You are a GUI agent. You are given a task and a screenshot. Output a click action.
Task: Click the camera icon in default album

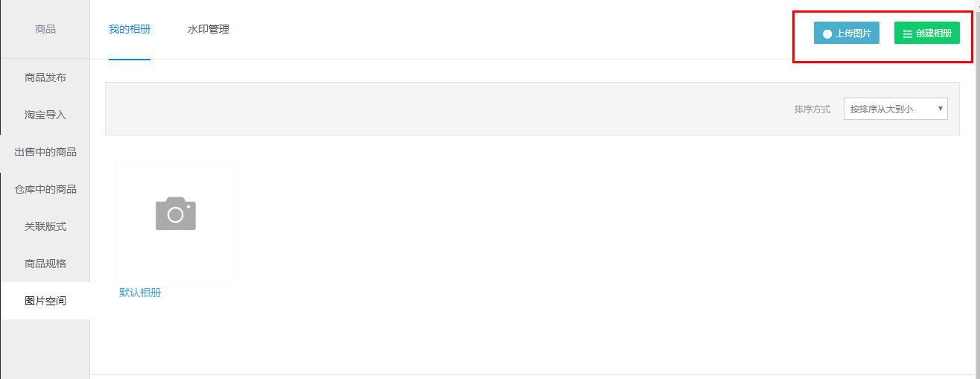click(x=176, y=214)
